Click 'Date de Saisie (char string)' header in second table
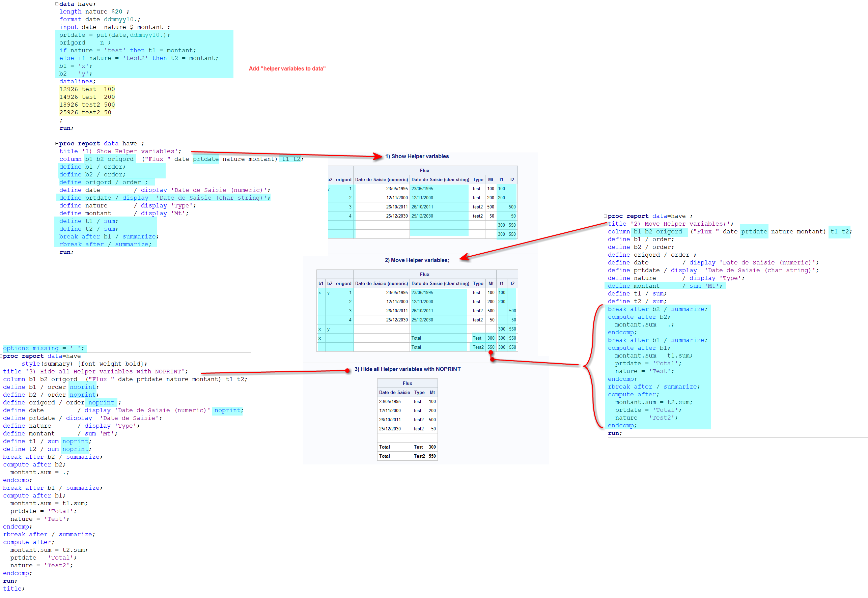Screen dimensions: 868x598 point(440,283)
